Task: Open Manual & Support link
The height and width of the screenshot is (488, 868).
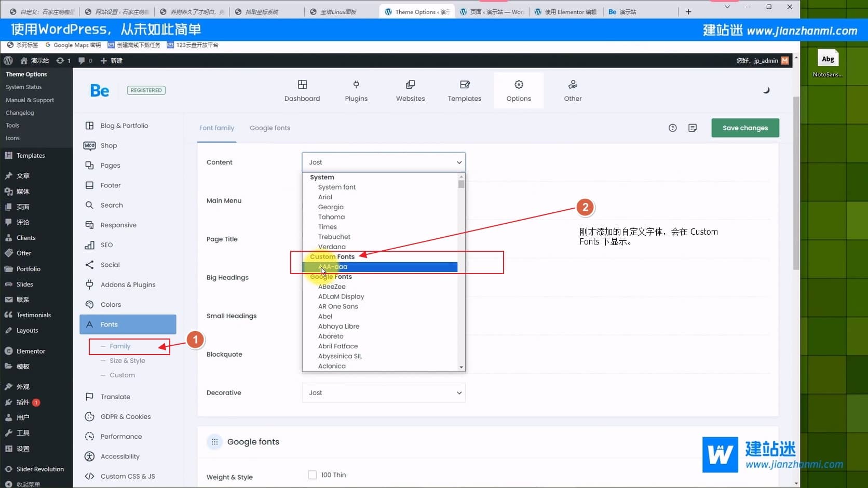Action: [x=30, y=100]
